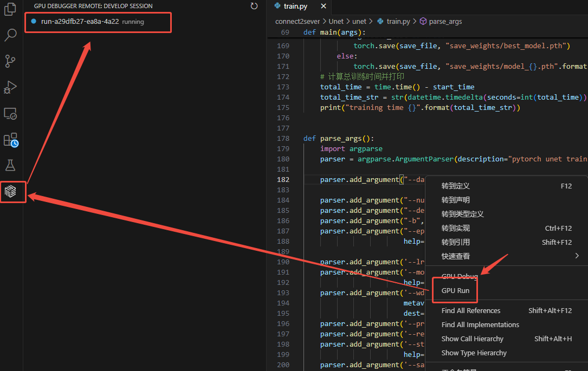Open the parse_args breadcrumb symbol dropdown
This screenshot has width=588, height=371.
tap(445, 22)
